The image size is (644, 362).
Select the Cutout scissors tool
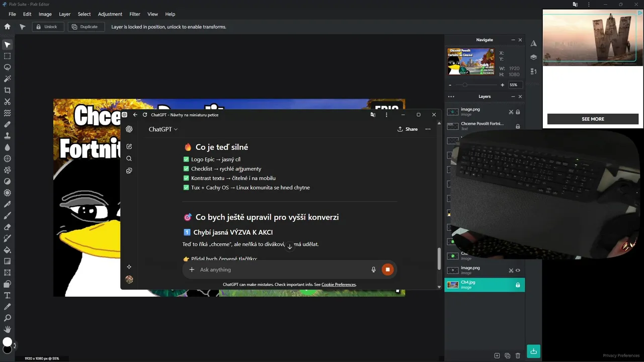8,102
